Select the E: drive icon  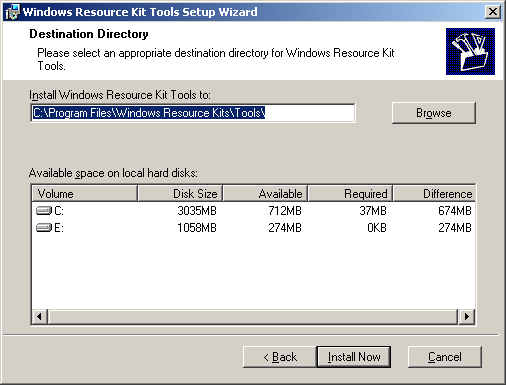[x=44, y=228]
